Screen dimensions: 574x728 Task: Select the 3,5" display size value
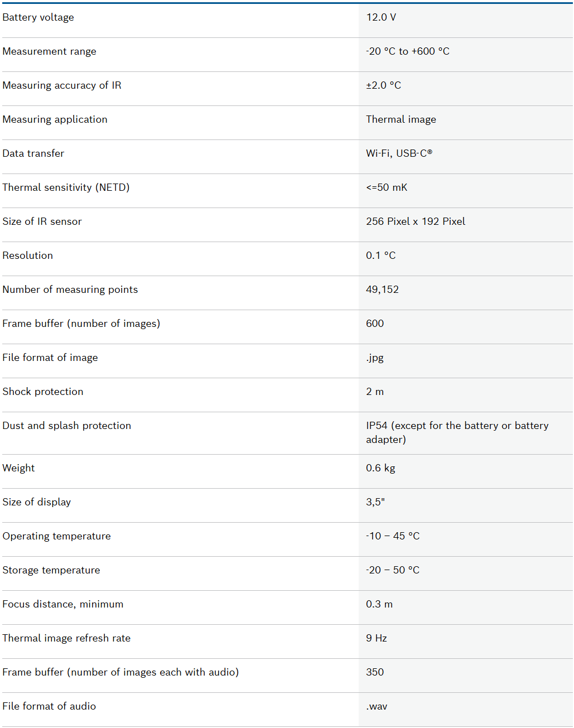pos(375,502)
